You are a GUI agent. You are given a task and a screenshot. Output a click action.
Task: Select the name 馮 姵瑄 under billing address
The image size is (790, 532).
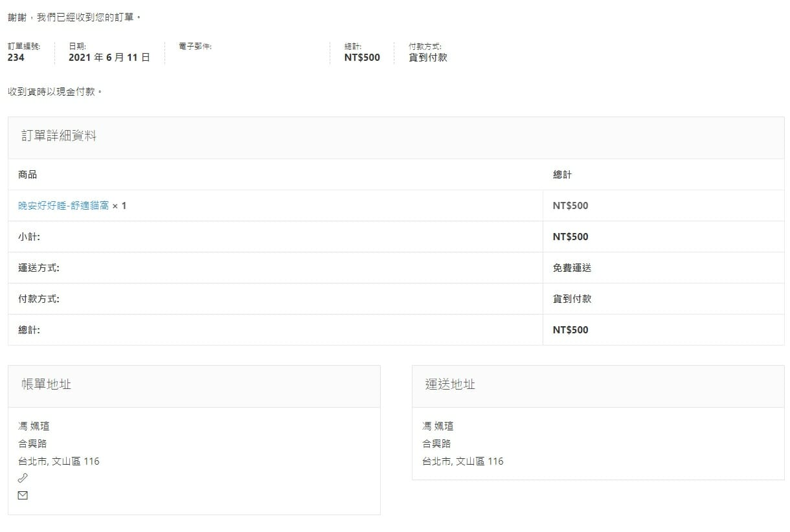pyautogui.click(x=34, y=426)
